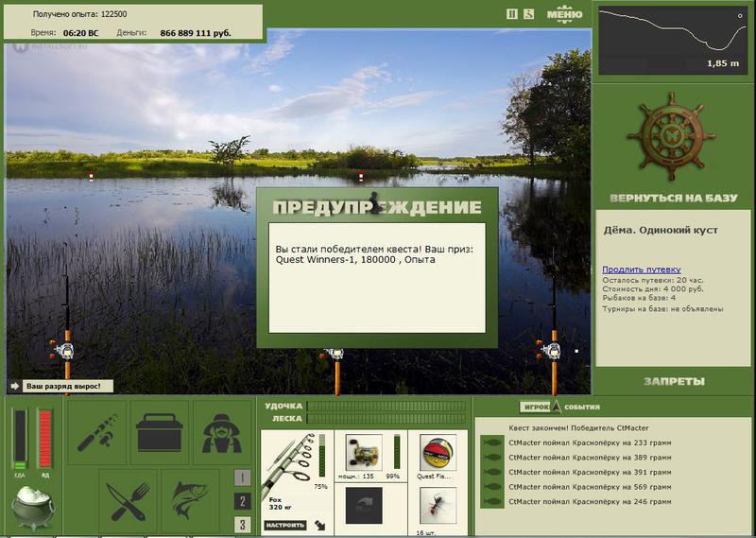Open the ЗАПРЕТЫ section

[x=674, y=381]
